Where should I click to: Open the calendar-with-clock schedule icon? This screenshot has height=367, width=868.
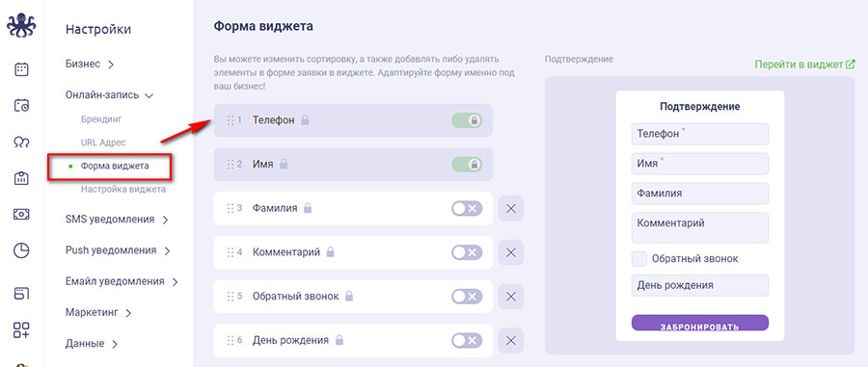[21, 106]
